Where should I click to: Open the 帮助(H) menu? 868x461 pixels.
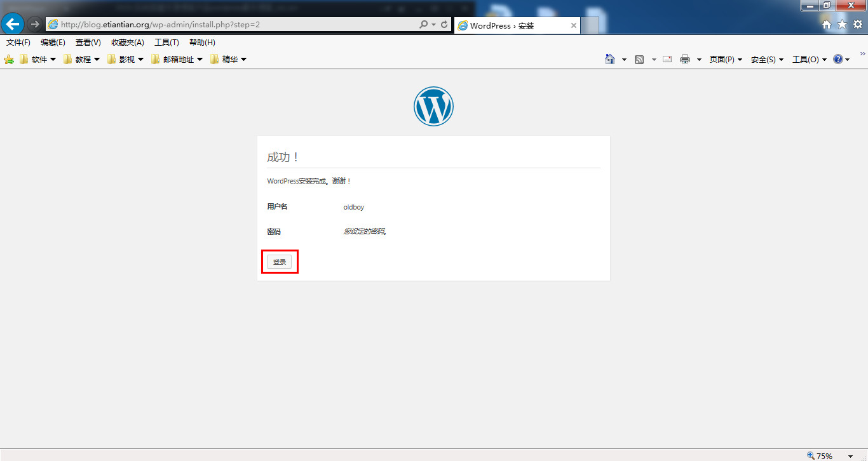pos(202,43)
